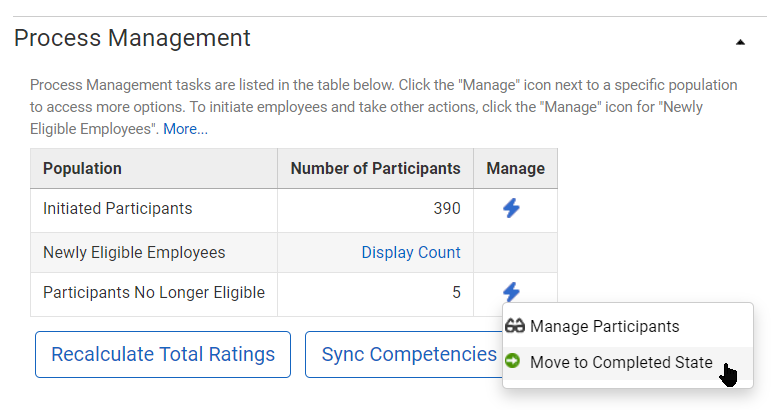Image resolution: width=777 pixels, height=410 pixels.
Task: Click the Number of Participants column header
Action: tap(376, 169)
